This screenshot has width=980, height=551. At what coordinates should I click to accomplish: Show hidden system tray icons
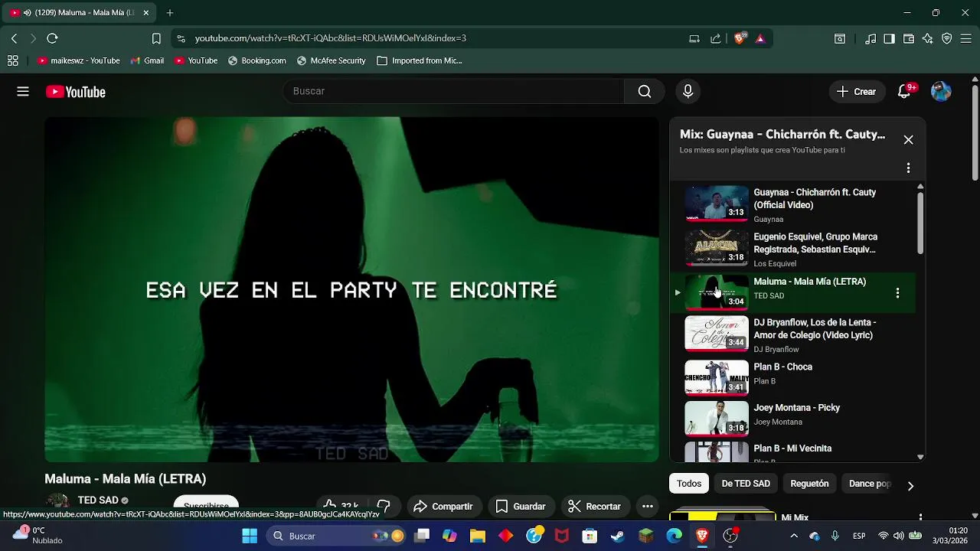(794, 536)
